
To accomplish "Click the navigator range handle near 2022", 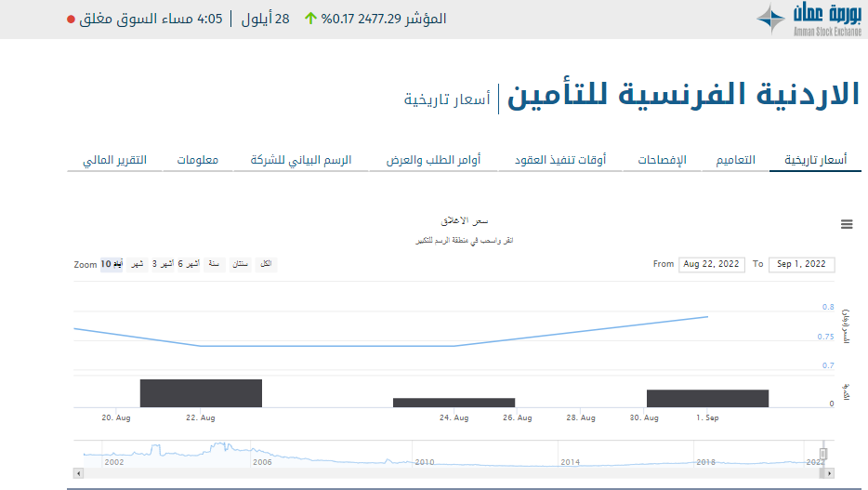I will pos(822,455).
